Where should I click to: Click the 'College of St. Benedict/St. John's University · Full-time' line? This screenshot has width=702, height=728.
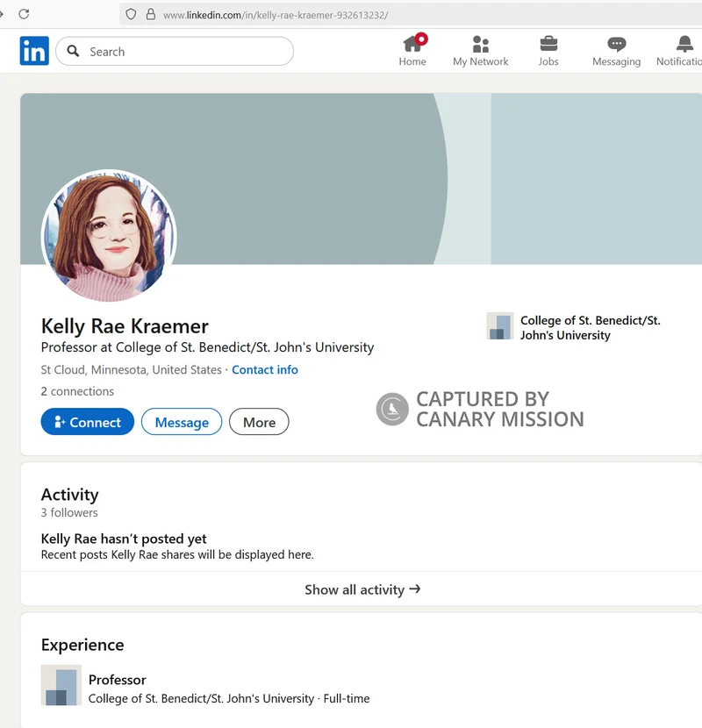click(229, 699)
